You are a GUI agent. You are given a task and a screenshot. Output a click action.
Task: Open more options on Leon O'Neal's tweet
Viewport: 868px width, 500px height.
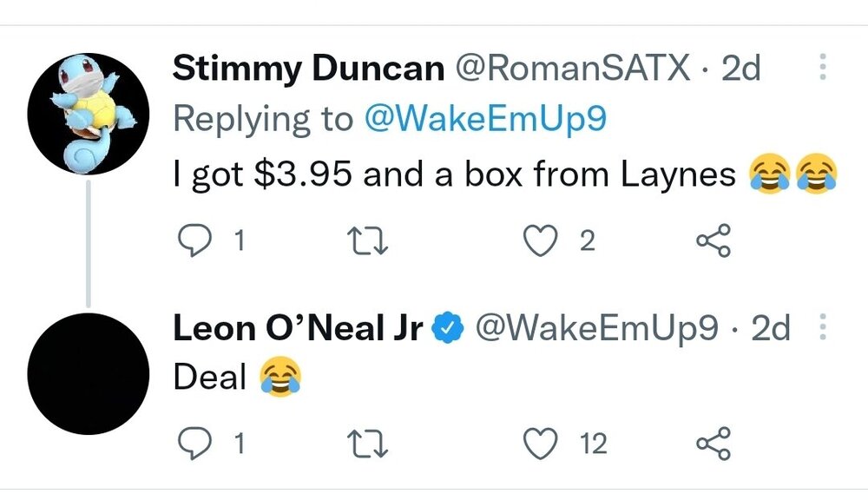[823, 328]
